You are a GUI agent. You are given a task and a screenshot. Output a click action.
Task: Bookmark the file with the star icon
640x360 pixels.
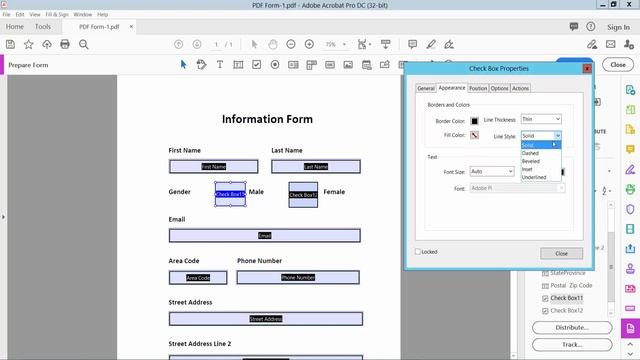pos(28,44)
